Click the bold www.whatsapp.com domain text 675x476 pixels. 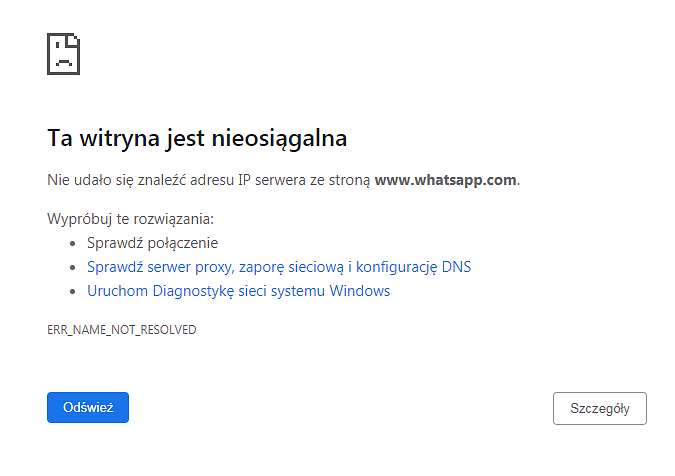(446, 180)
